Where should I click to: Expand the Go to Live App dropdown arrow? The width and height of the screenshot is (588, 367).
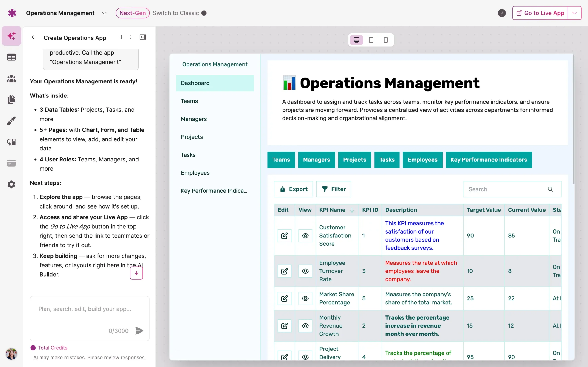tap(574, 13)
